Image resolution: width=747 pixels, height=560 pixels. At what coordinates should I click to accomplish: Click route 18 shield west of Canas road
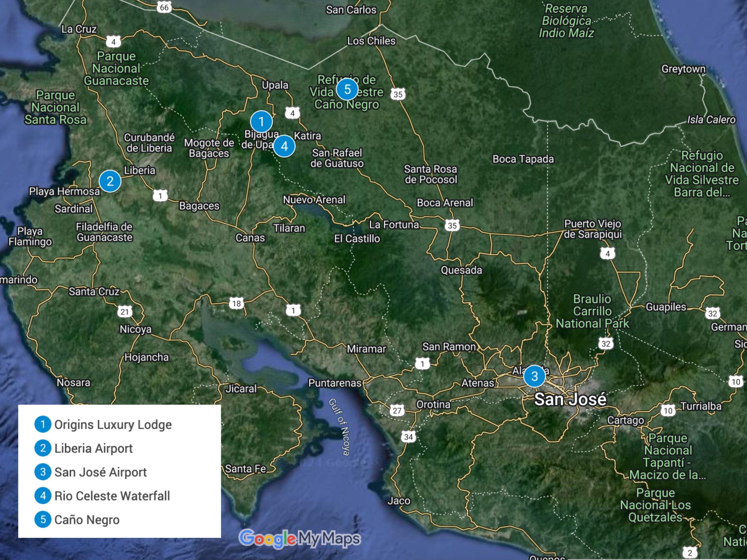click(x=236, y=303)
